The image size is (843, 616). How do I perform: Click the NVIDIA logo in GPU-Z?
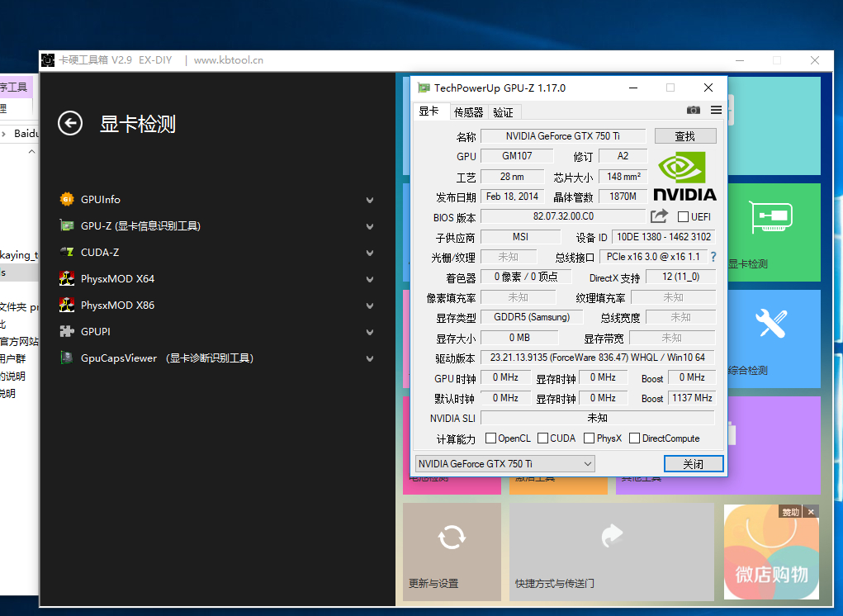coord(684,177)
